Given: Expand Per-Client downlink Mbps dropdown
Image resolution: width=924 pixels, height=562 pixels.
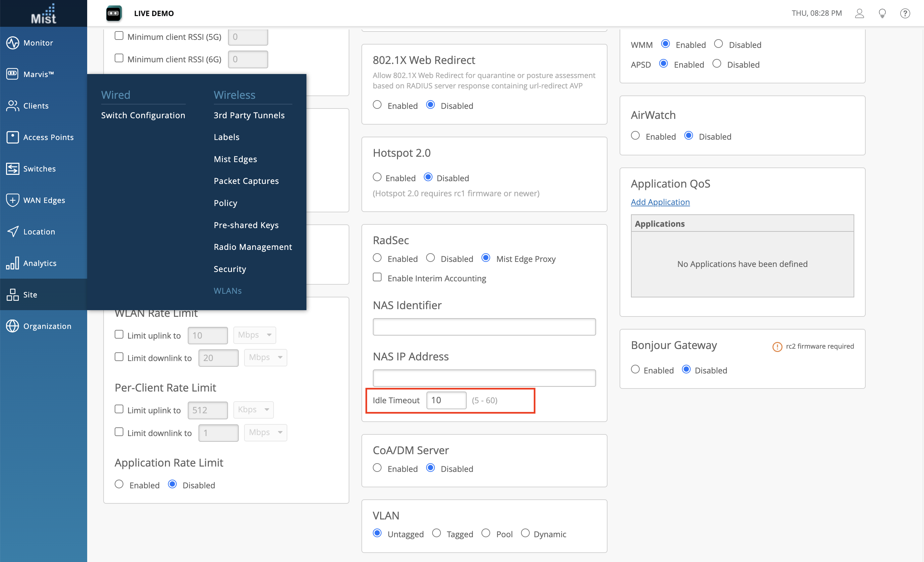Looking at the screenshot, I should (x=265, y=432).
